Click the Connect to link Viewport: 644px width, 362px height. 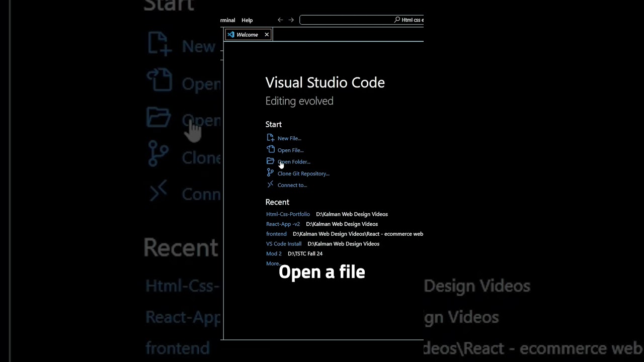(292, 185)
